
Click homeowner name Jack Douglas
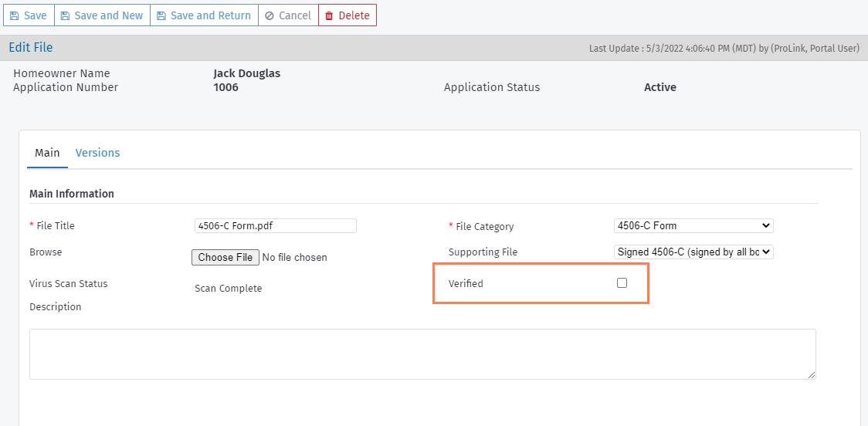pyautogui.click(x=246, y=73)
